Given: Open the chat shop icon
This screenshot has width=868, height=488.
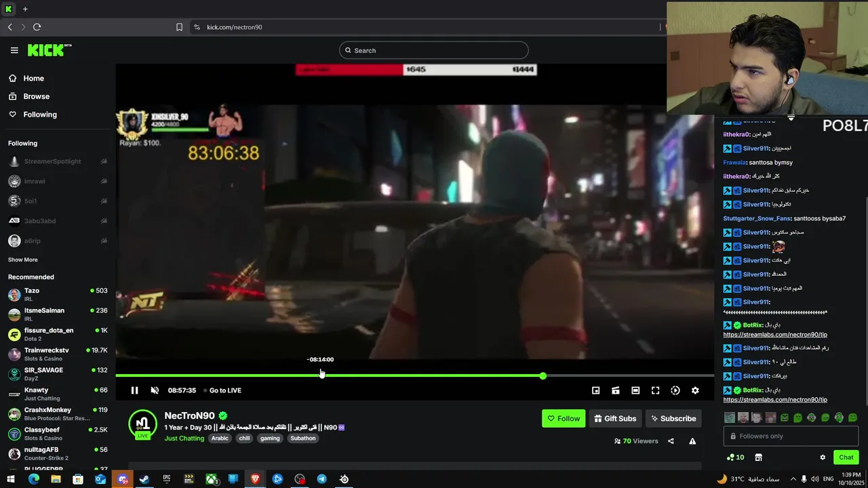Looking at the screenshot, I should point(758,457).
